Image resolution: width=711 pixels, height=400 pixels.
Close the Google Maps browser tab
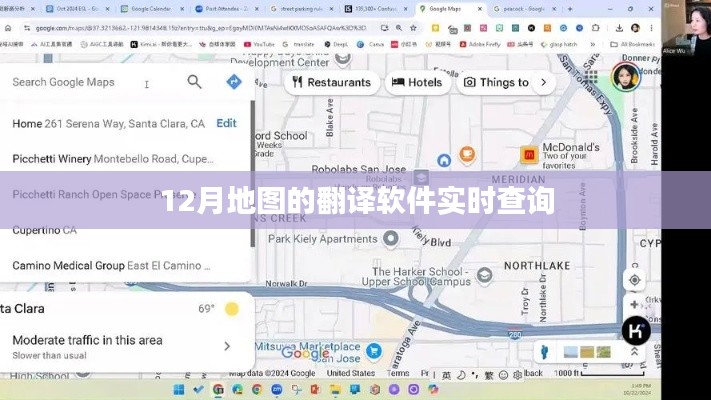tap(480, 9)
